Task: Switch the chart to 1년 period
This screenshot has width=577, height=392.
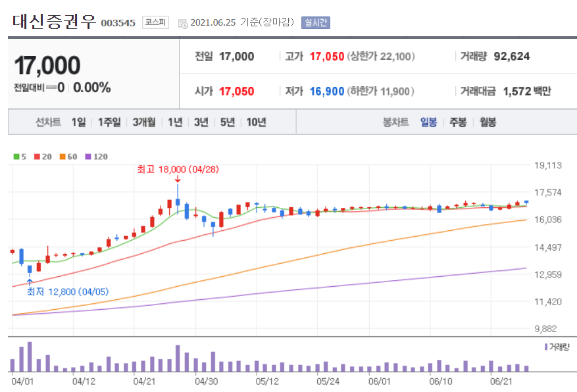Action: click(175, 122)
